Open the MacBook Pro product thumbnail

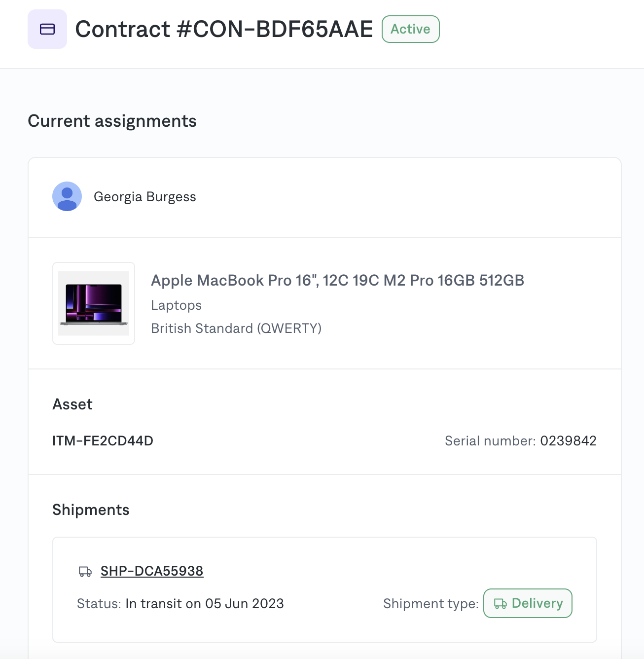click(x=94, y=303)
